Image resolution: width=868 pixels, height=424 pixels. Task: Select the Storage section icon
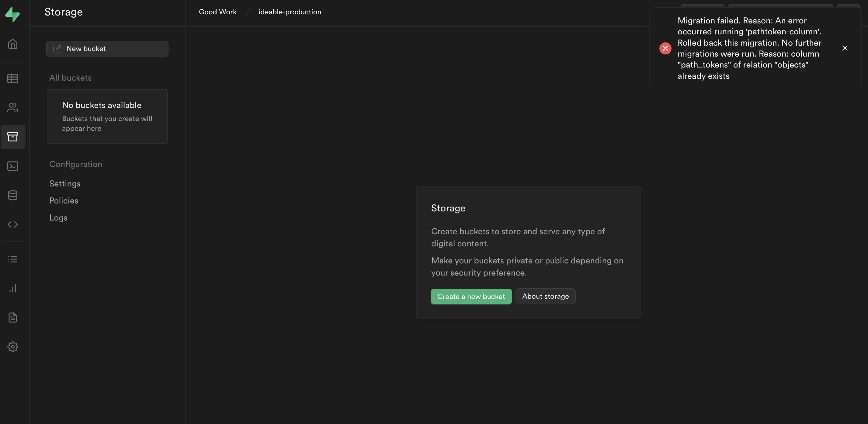[12, 137]
